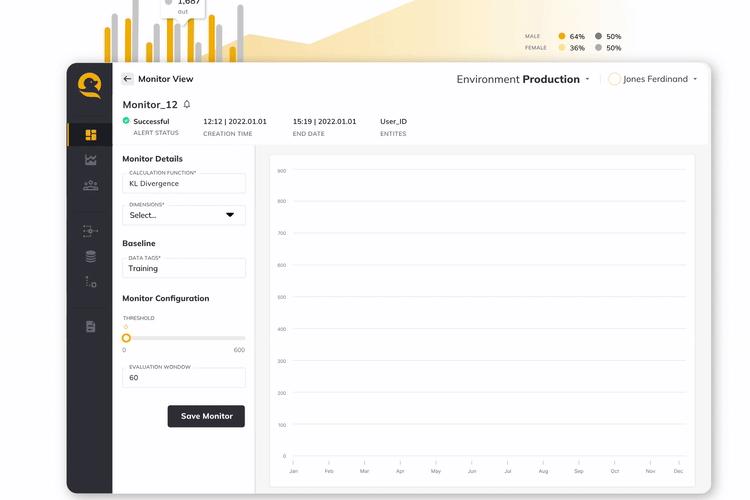Click the User_ID entities value
This screenshot has height=500, width=750.
(393, 122)
